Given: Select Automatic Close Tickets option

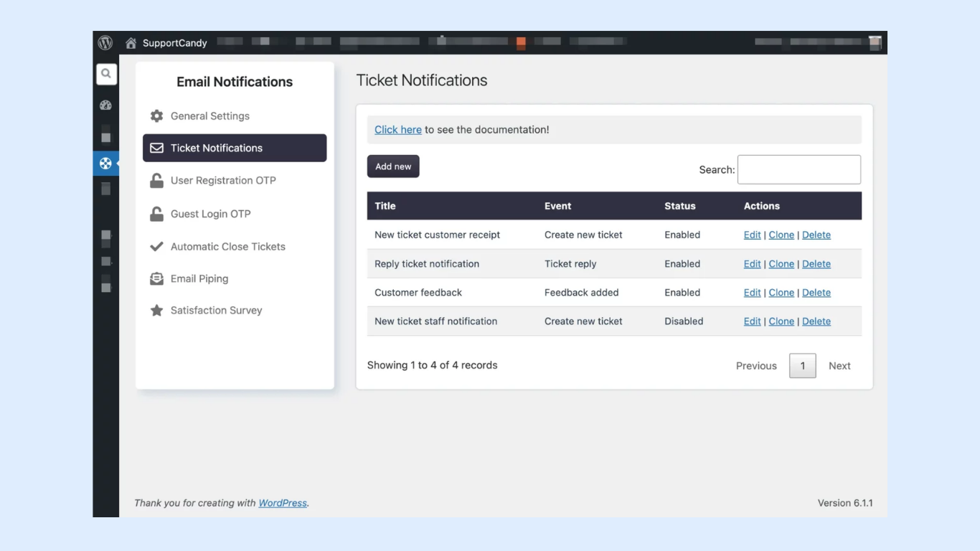Looking at the screenshot, I should coord(227,247).
